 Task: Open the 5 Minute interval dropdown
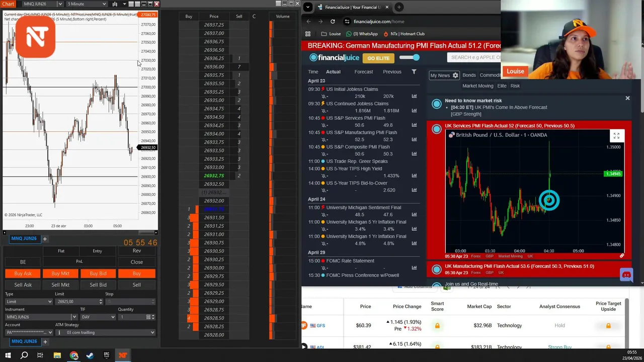coord(87,4)
